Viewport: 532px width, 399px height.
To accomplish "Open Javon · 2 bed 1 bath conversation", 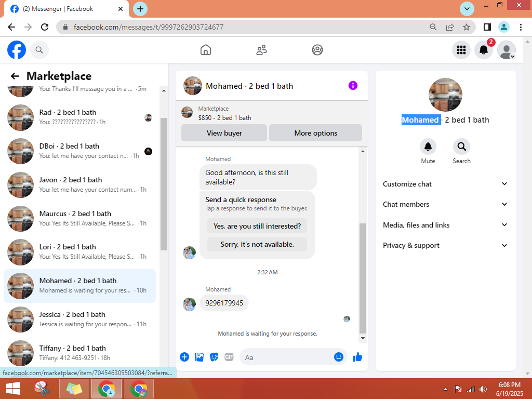I will point(79,184).
